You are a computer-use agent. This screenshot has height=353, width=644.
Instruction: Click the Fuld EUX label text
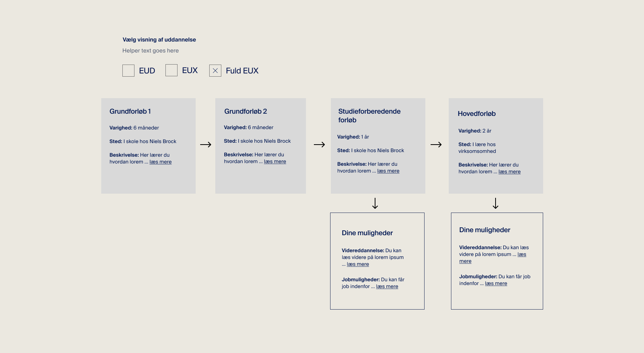pos(242,71)
